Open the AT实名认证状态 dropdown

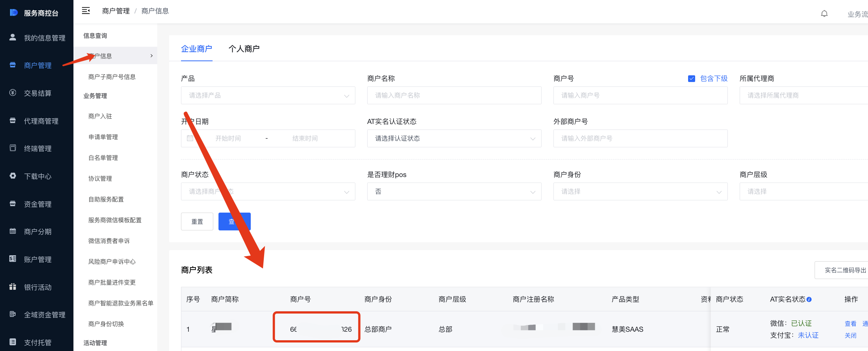(x=454, y=138)
